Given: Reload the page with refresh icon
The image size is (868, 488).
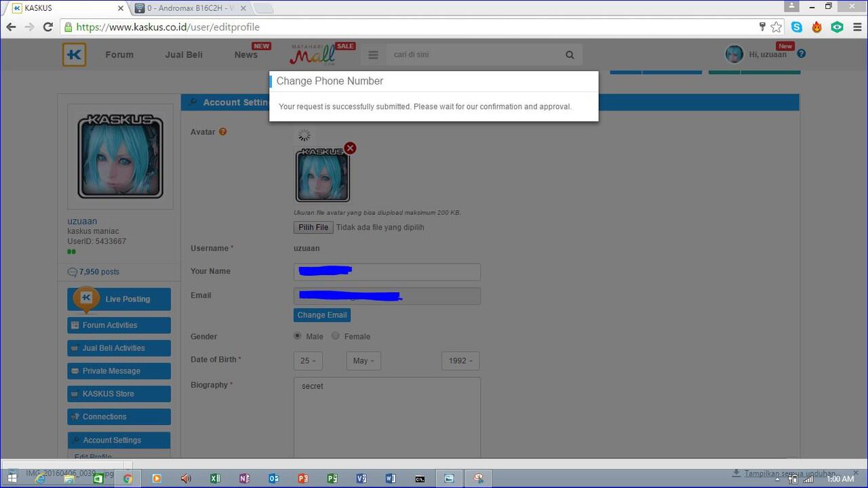Looking at the screenshot, I should 47,27.
